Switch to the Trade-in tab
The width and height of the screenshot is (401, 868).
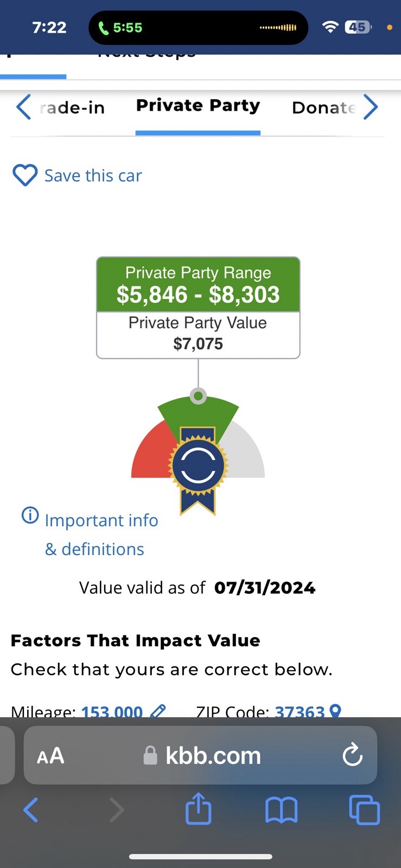(x=72, y=107)
